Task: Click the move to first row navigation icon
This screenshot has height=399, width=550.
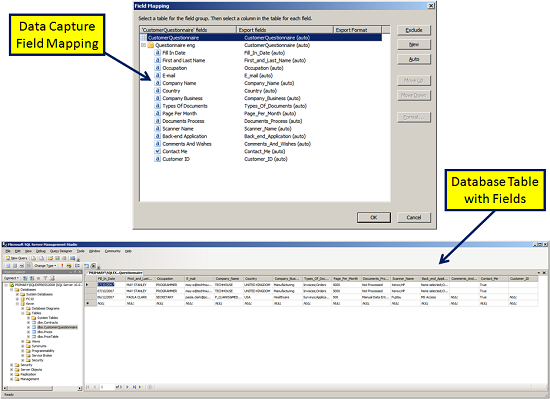Action: click(x=88, y=387)
